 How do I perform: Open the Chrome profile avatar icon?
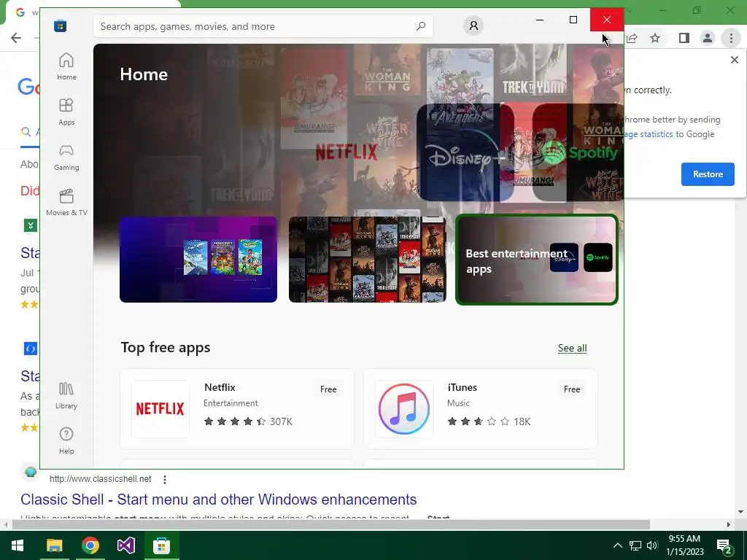708,38
